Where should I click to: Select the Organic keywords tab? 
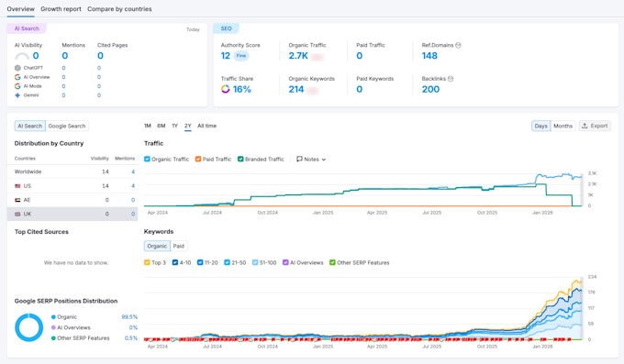coord(157,246)
